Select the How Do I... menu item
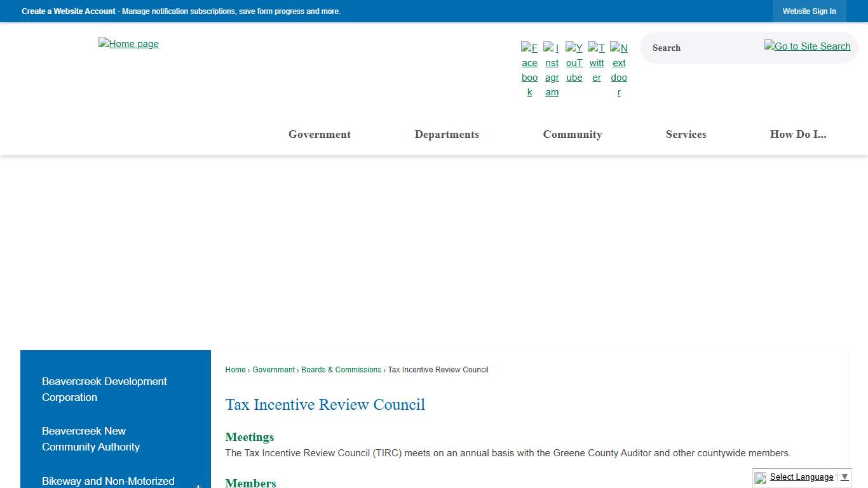The height and width of the screenshot is (488, 868). click(x=798, y=134)
